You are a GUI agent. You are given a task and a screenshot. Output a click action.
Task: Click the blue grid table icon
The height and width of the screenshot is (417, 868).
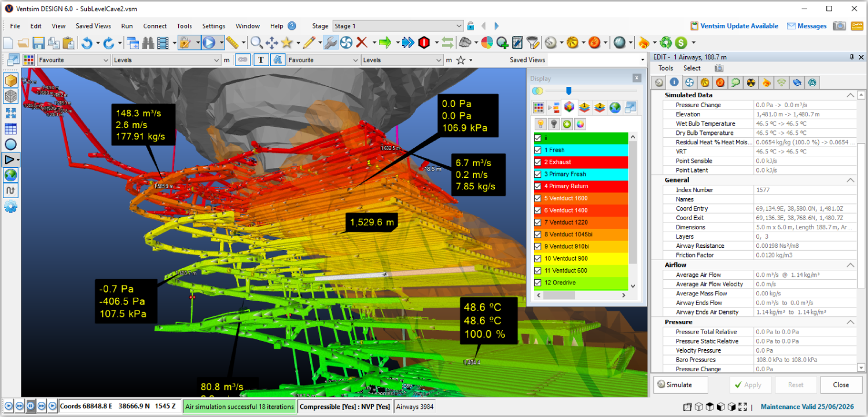click(x=10, y=129)
